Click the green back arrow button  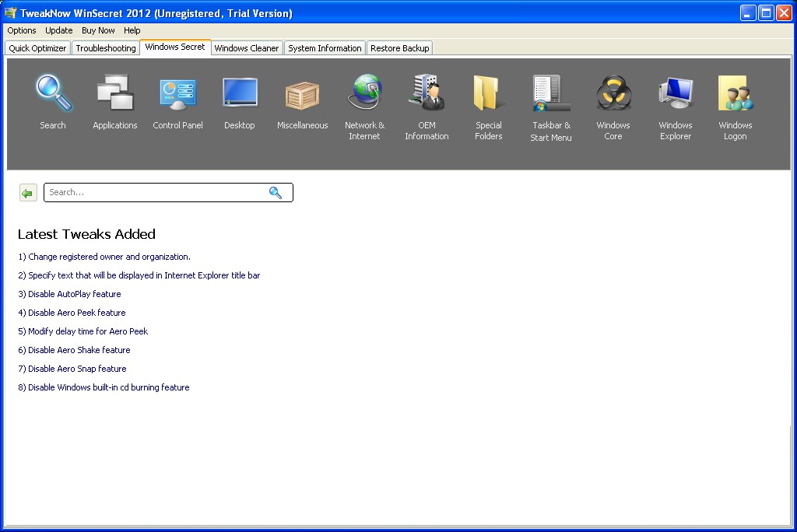(x=28, y=193)
